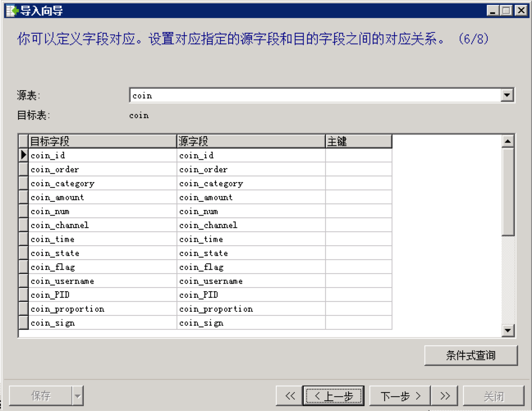The height and width of the screenshot is (411, 532).
Task: Toggle primary key cell for coin_order row
Action: (359, 169)
